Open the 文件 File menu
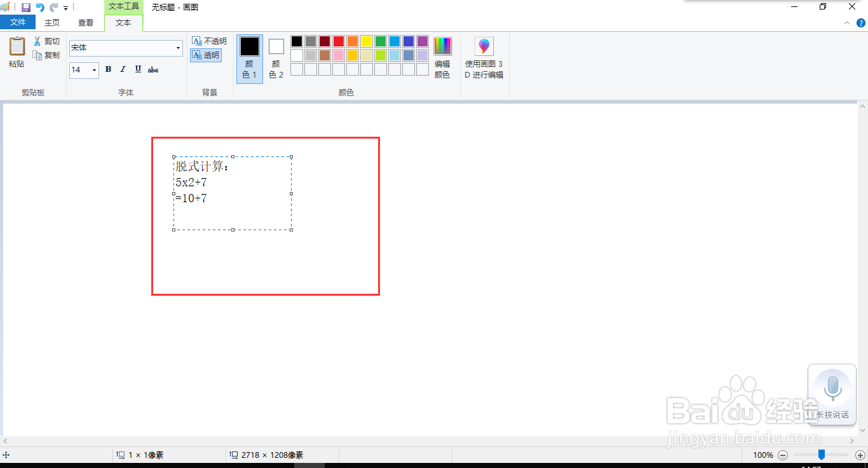868x468 pixels. tap(18, 22)
